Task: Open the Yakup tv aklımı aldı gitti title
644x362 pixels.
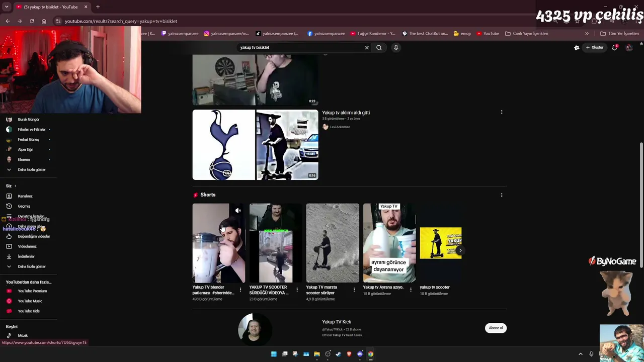Action: [346, 113]
